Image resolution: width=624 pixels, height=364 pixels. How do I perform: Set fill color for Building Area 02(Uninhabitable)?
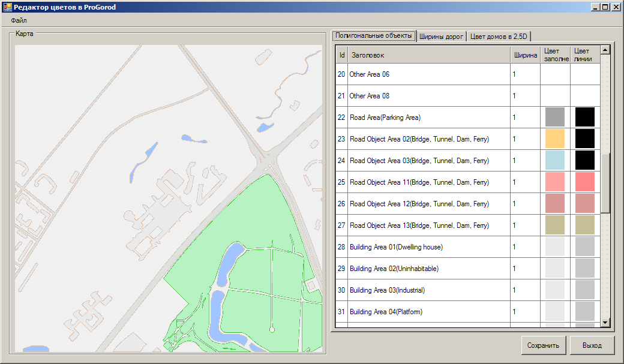[x=555, y=269]
